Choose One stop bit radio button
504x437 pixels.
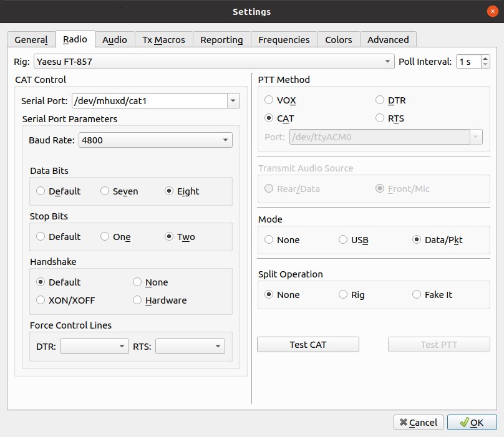105,237
